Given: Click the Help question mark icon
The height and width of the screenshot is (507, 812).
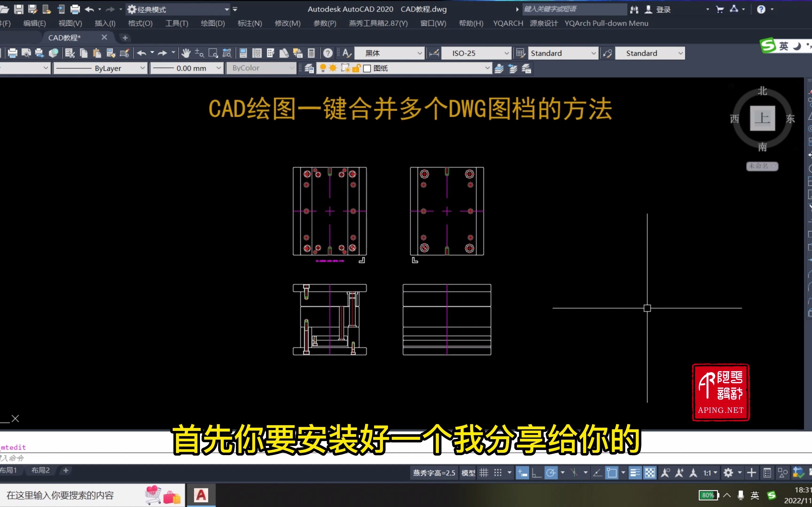Looking at the screenshot, I should 328,53.
